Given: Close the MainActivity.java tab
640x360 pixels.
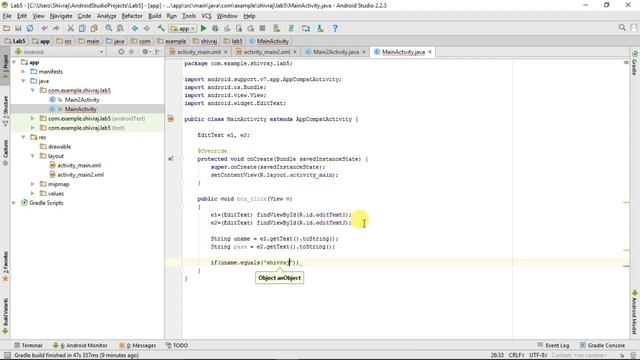Looking at the screenshot, I should point(430,52).
